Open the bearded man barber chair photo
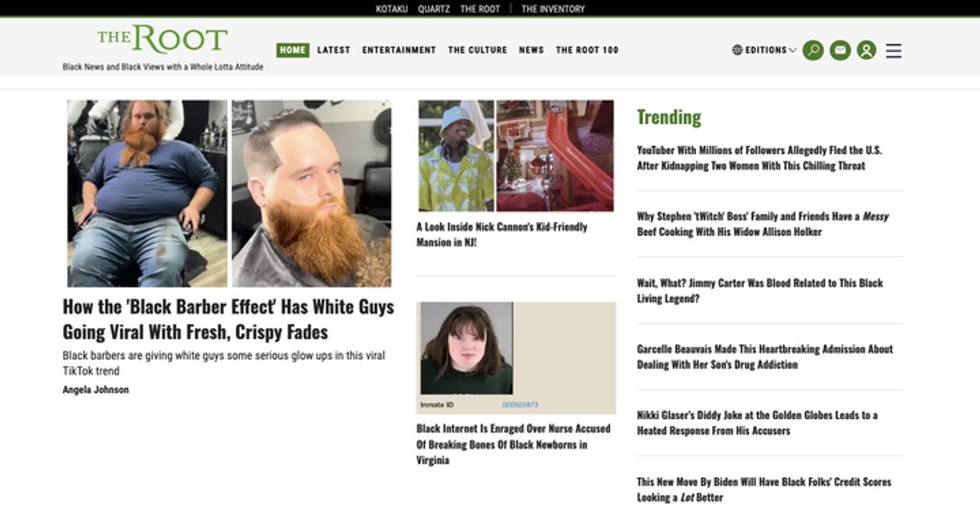This screenshot has height=514, width=980. pos(147,193)
